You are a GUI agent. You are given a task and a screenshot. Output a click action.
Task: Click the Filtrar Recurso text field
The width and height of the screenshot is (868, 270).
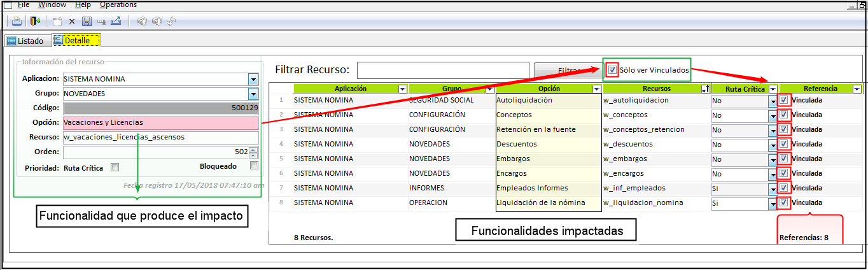(x=443, y=69)
